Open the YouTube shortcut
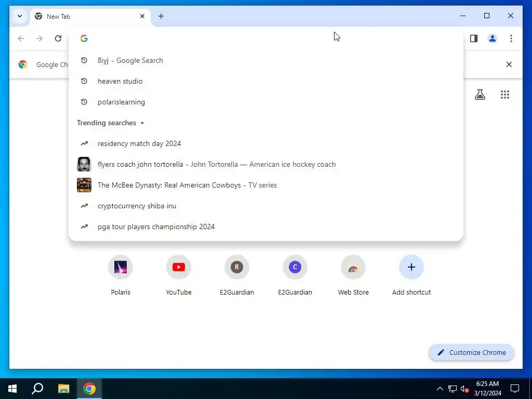 pyautogui.click(x=179, y=275)
